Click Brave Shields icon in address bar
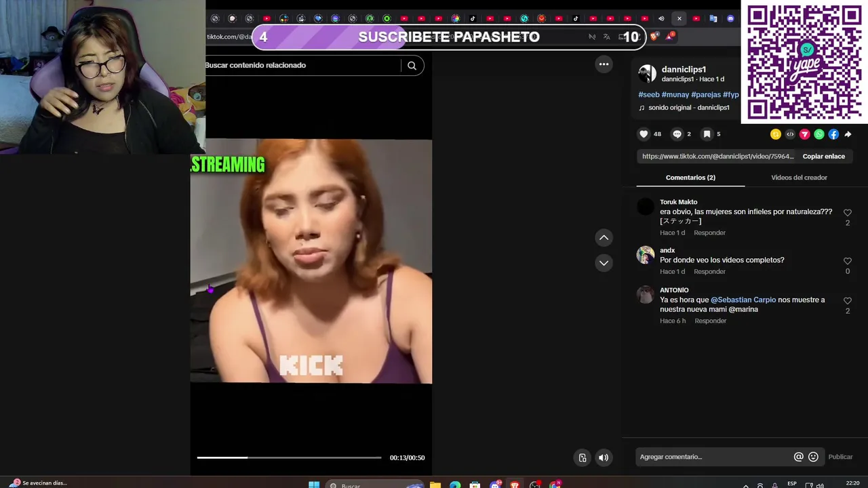Screen dimensions: 868x488 (x=654, y=37)
